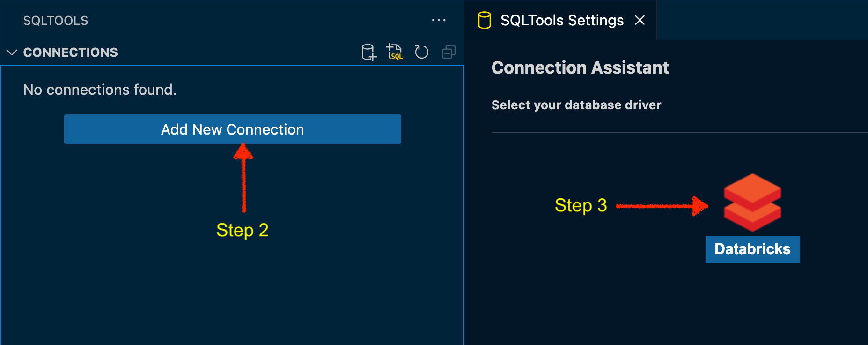This screenshot has height=345, width=868.
Task: Click the "No connections found." message
Action: [x=100, y=90]
